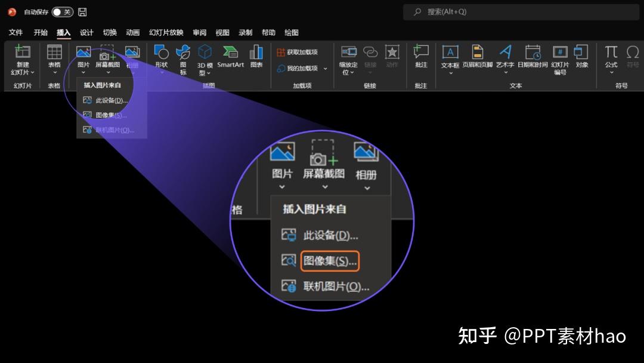This screenshot has width=644, height=363.
Task: Expand the arrow beside 我的加载项
Action: 326,69
